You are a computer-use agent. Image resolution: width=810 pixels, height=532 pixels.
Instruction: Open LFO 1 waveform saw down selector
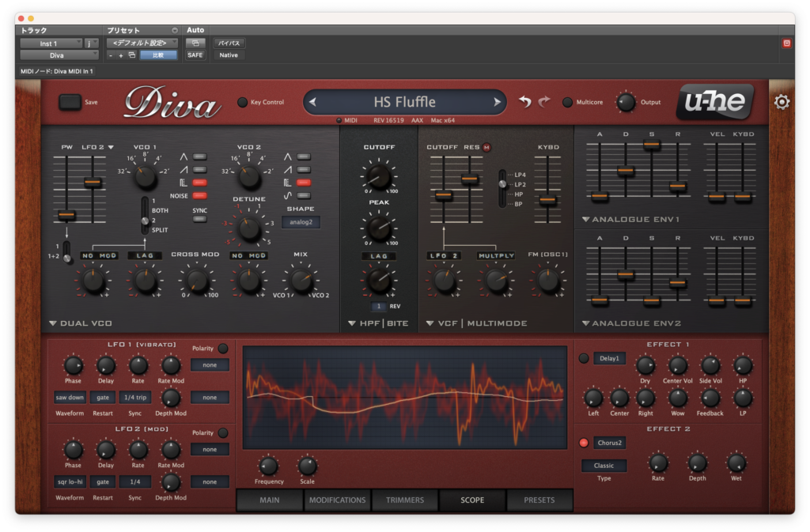tap(70, 398)
